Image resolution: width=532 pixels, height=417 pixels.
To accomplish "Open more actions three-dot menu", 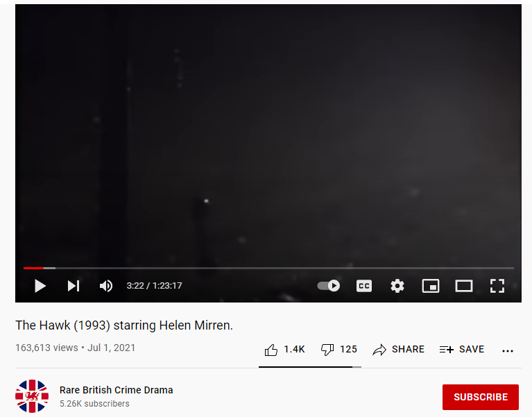I will point(508,351).
